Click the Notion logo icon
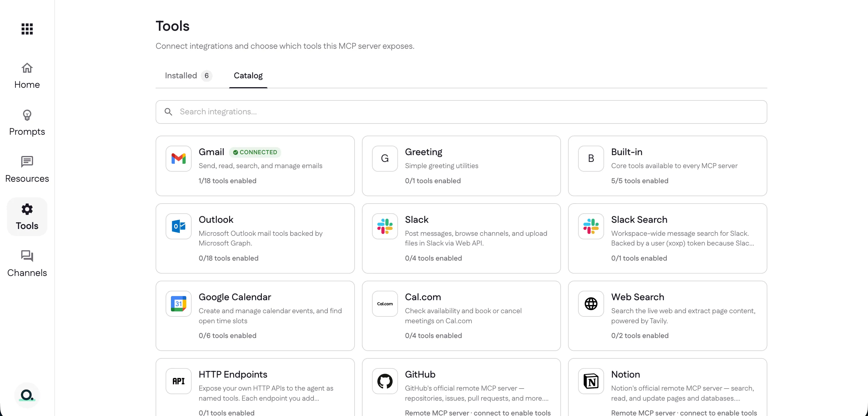The width and height of the screenshot is (868, 416). 591,381
